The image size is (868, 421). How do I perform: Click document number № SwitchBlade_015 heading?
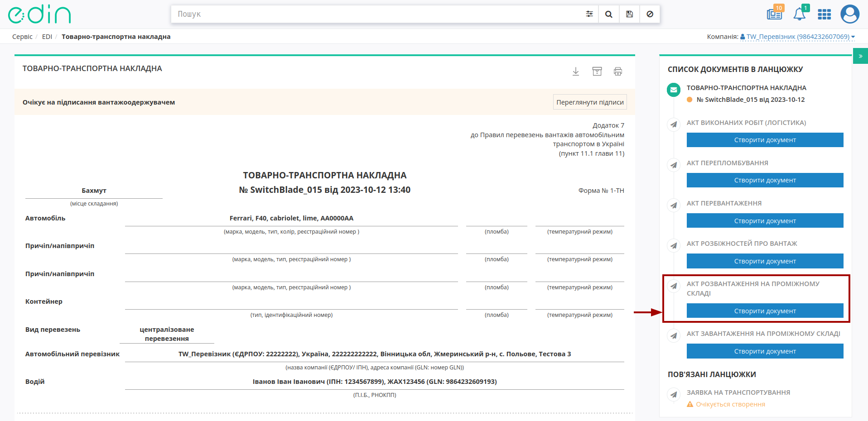[x=324, y=190]
